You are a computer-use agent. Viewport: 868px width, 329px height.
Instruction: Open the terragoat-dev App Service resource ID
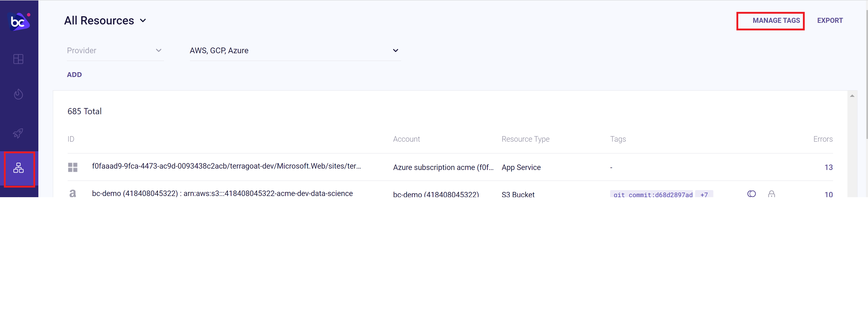[x=226, y=166]
